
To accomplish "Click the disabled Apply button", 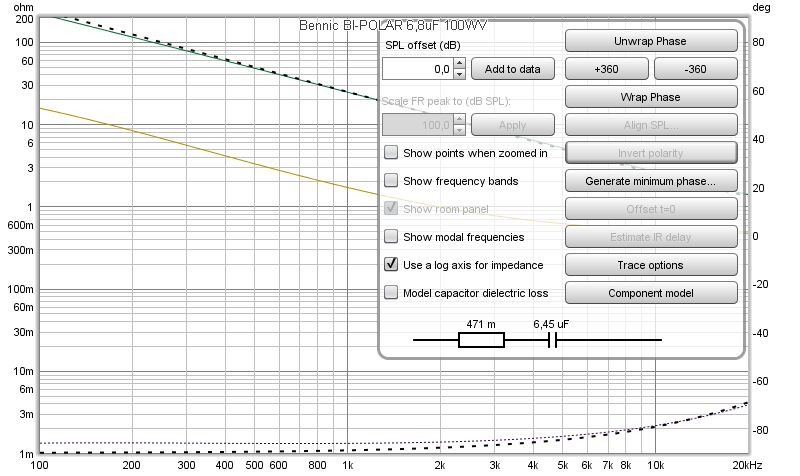I will coord(512,125).
